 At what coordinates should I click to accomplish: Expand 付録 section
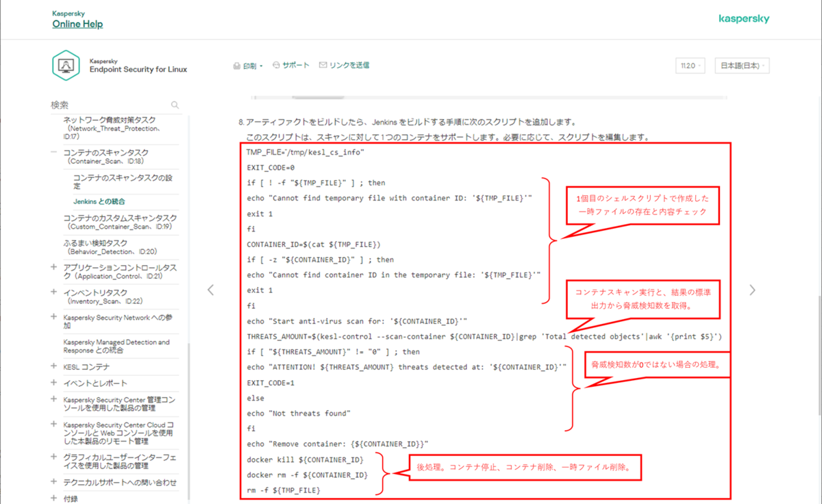[x=54, y=499]
